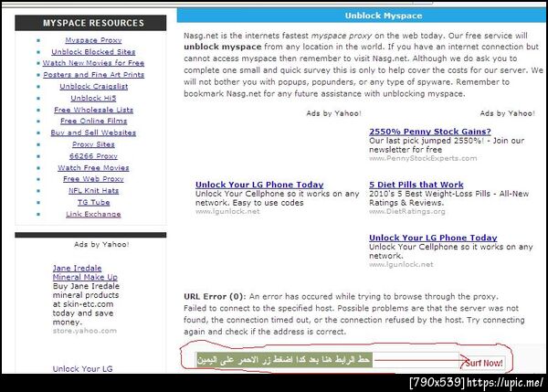Open center Unlock Your LG Phone Today ad
Viewport: 548px width, 392px height.
pyautogui.click(x=259, y=185)
